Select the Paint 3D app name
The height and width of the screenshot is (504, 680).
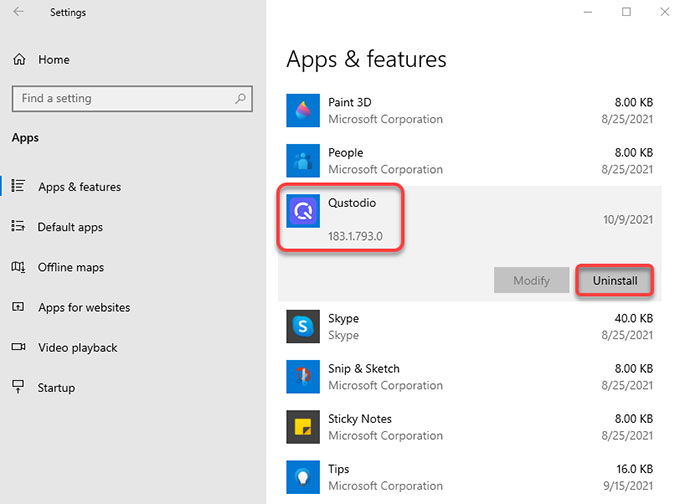point(350,102)
